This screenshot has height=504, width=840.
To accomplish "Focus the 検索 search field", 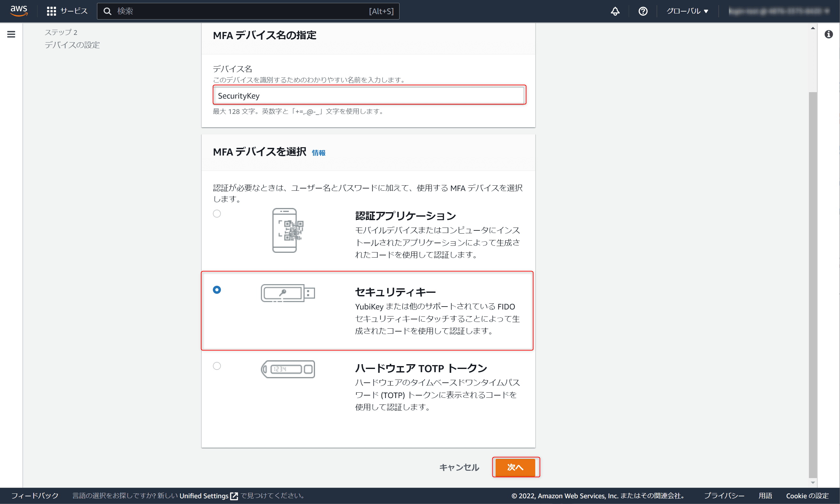I will (248, 11).
